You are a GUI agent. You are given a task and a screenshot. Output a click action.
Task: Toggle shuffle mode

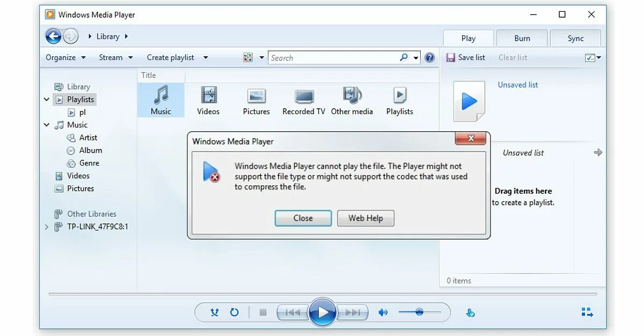click(215, 312)
